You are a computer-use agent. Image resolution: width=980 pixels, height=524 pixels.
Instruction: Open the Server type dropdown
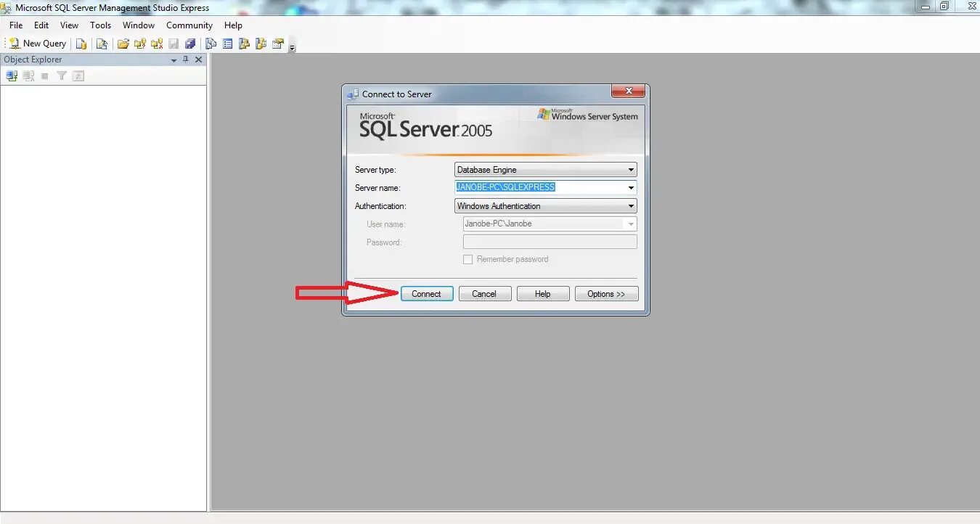click(x=546, y=170)
